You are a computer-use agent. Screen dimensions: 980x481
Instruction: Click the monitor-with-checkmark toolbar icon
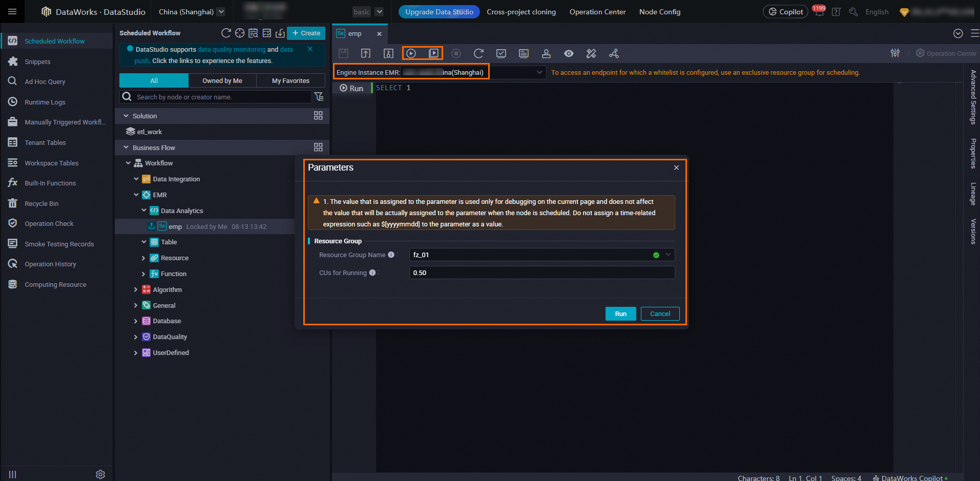tap(501, 53)
